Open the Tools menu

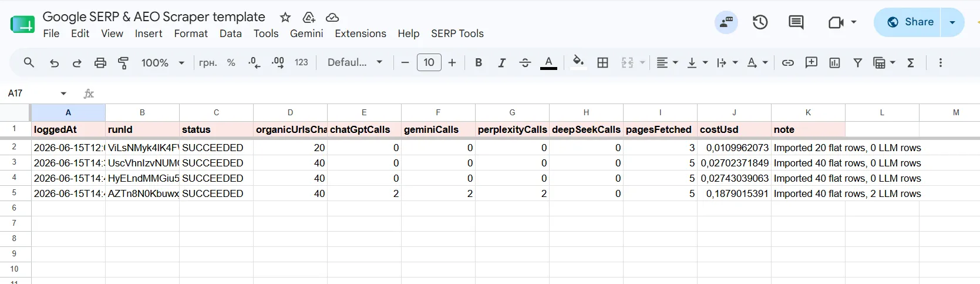[266, 34]
